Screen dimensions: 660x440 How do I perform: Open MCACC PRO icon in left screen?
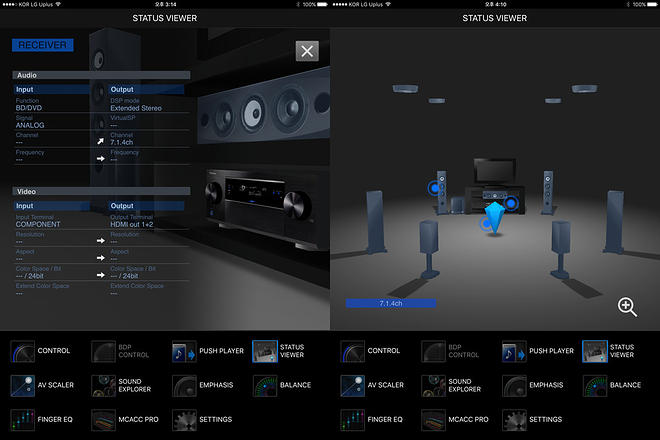[x=104, y=420]
